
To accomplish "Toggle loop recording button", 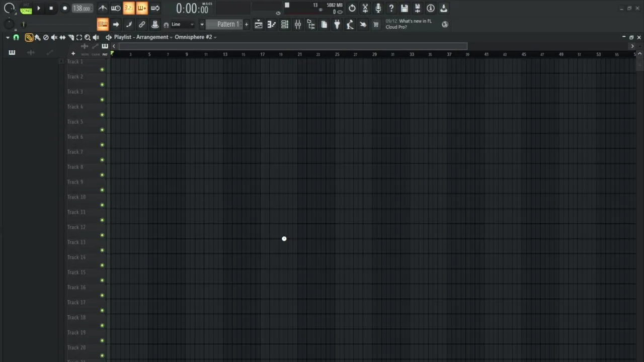I will 155,8.
